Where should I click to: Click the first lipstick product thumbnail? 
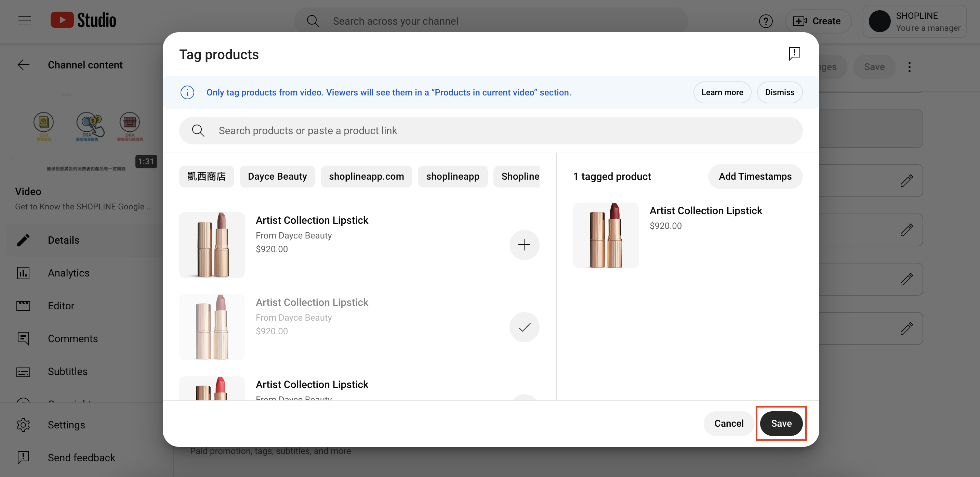coord(212,245)
